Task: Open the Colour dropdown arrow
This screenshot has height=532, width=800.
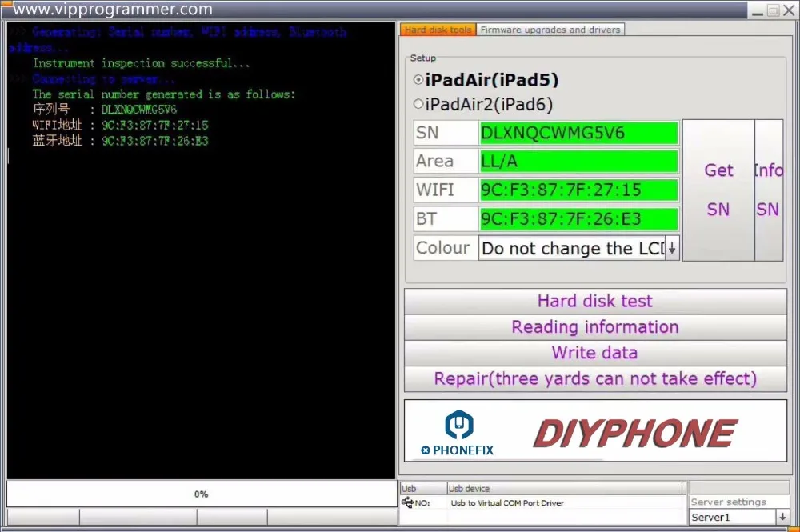Action: click(672, 249)
